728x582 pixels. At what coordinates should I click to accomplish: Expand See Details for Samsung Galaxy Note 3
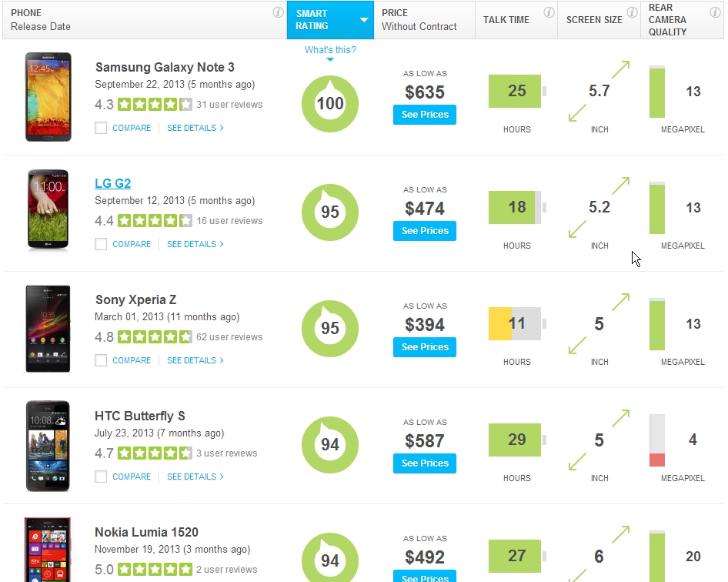click(195, 128)
